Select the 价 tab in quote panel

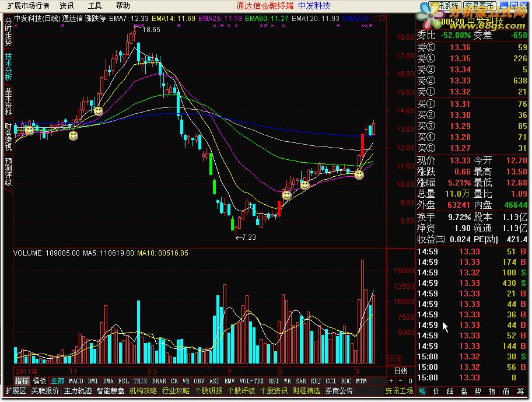click(436, 391)
